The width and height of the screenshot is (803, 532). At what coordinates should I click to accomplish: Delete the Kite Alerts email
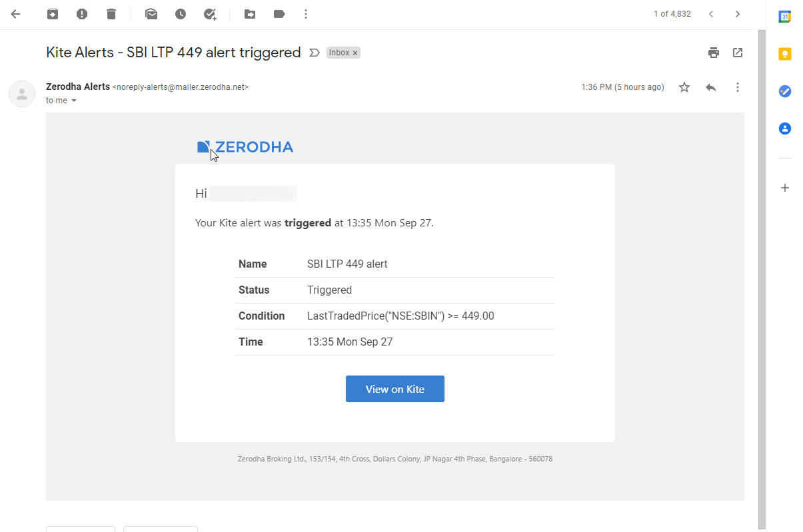click(111, 14)
